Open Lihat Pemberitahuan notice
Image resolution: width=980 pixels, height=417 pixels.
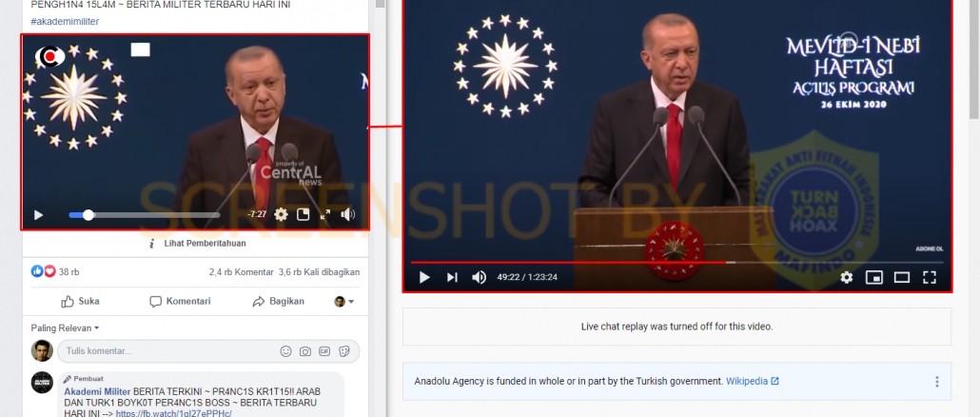[x=198, y=243]
